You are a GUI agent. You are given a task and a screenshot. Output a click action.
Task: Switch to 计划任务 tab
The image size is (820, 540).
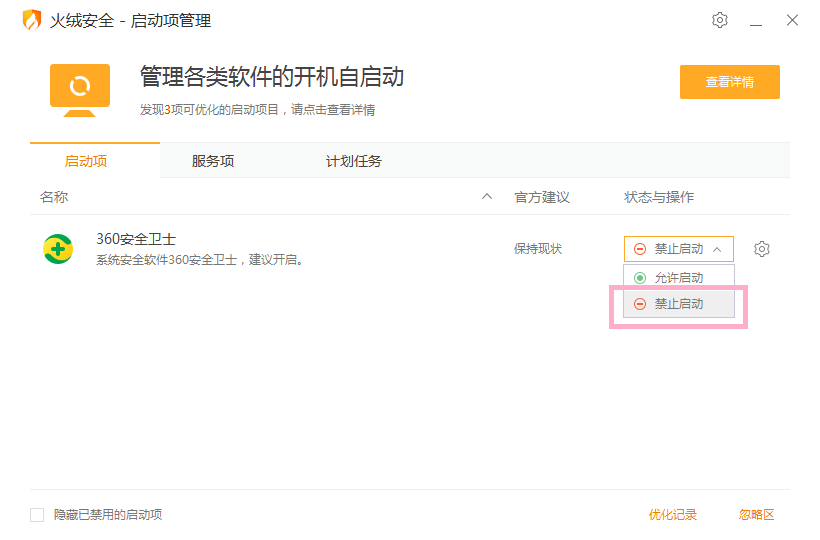tap(354, 161)
